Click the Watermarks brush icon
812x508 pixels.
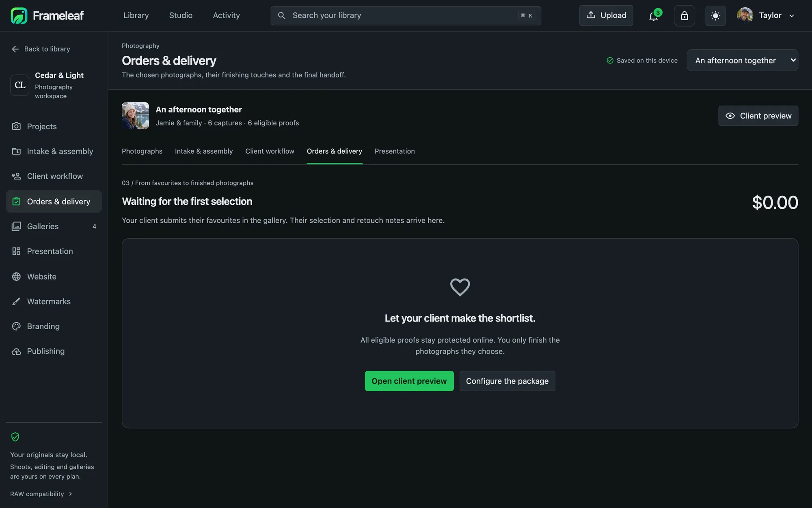(16, 302)
